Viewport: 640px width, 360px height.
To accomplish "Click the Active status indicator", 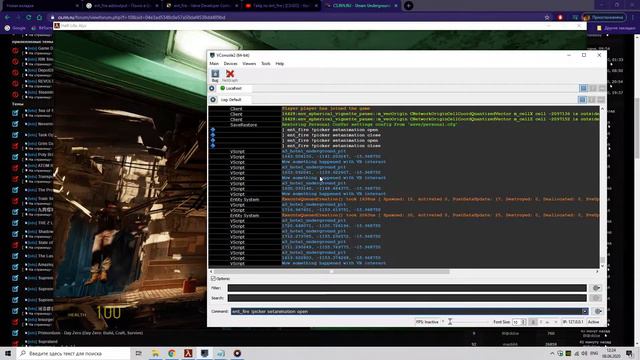I will (x=593, y=322).
